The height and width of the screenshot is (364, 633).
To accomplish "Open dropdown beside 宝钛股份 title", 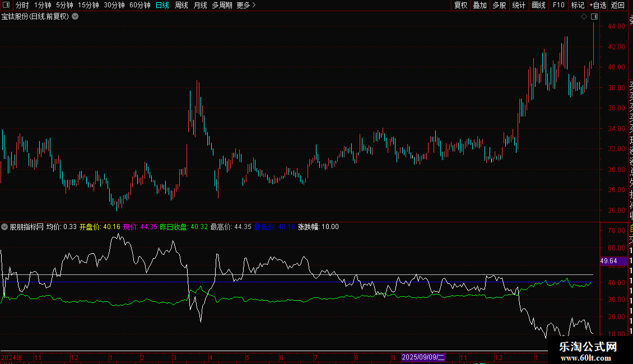I will tap(75, 16).
